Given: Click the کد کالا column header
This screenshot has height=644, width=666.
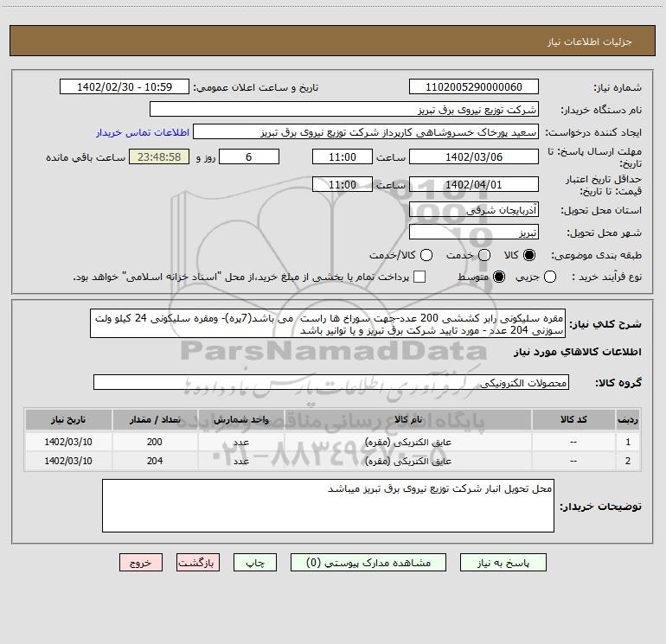Looking at the screenshot, I should coord(573,419).
